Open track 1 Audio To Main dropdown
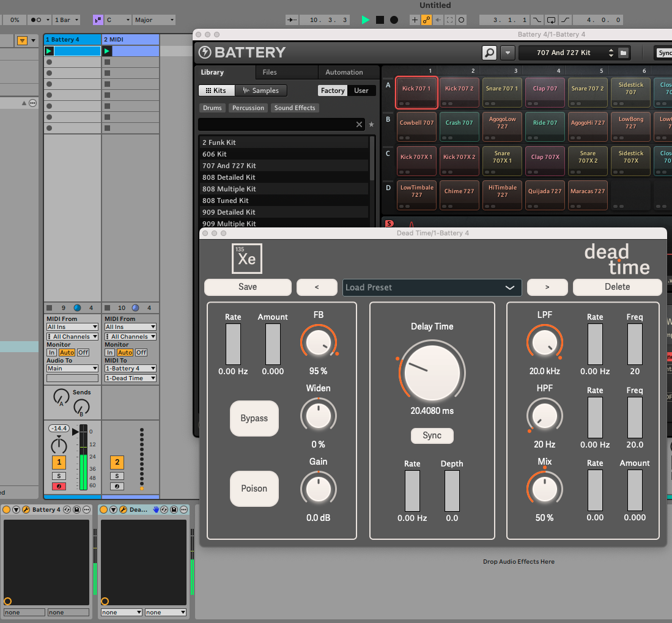Screen dimensions: 672x623 [x=72, y=369]
